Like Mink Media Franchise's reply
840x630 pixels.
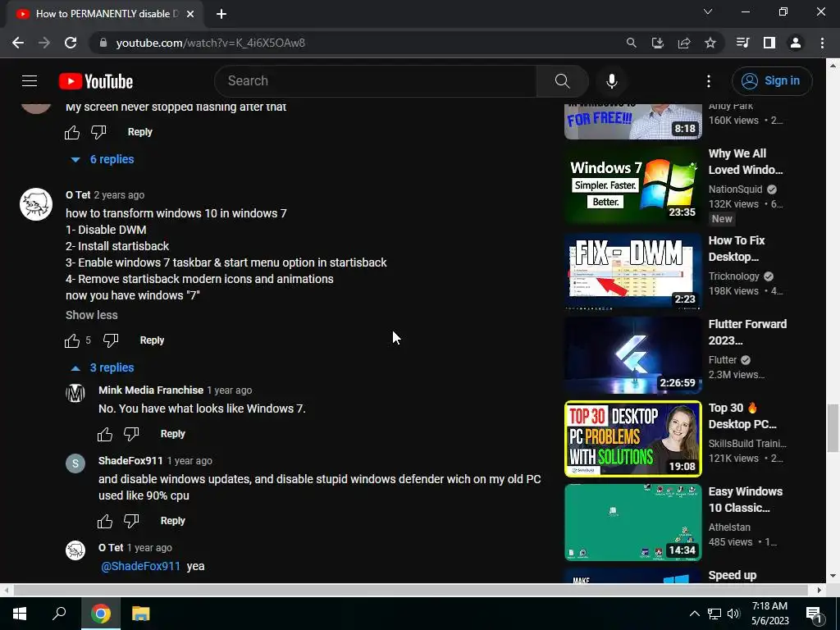click(105, 434)
